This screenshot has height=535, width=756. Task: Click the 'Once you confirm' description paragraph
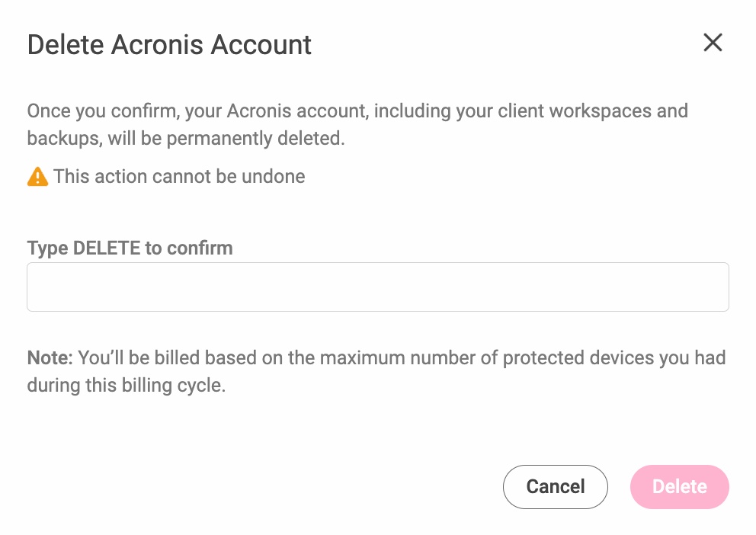click(x=357, y=124)
